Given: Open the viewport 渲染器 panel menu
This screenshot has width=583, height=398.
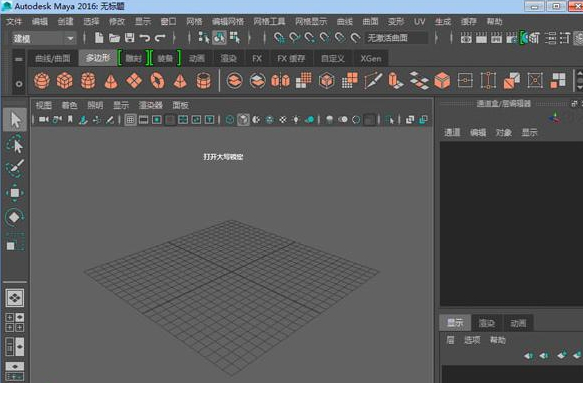Looking at the screenshot, I should 151,105.
